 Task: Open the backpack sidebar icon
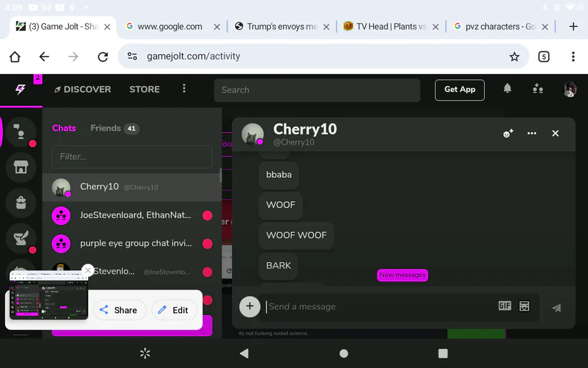point(21,203)
